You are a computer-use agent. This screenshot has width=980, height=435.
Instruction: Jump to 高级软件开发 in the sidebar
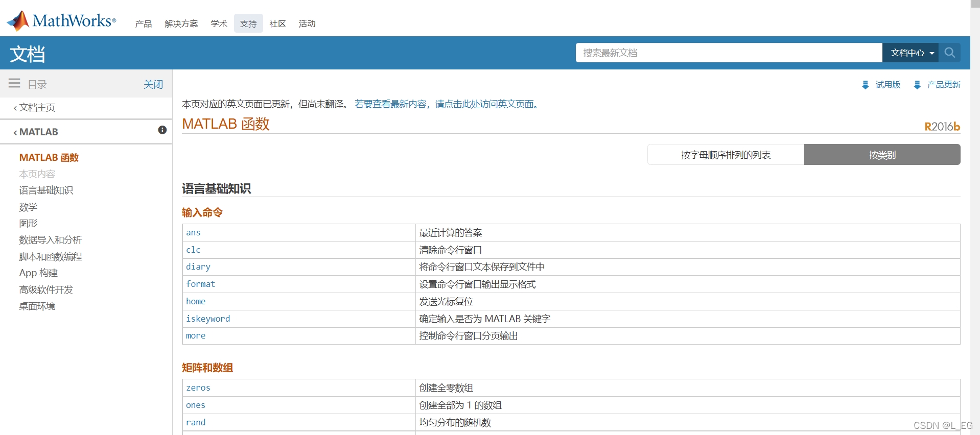coord(46,290)
